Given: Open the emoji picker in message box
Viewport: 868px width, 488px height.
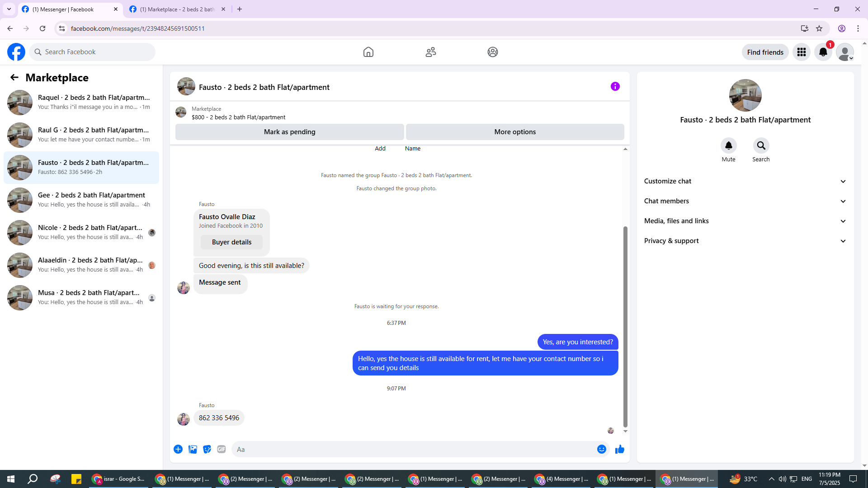Looking at the screenshot, I should tap(601, 449).
